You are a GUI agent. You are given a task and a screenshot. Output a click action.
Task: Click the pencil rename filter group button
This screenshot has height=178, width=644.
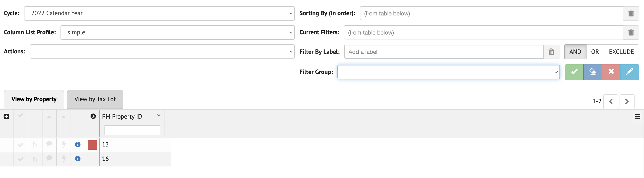pos(629,72)
